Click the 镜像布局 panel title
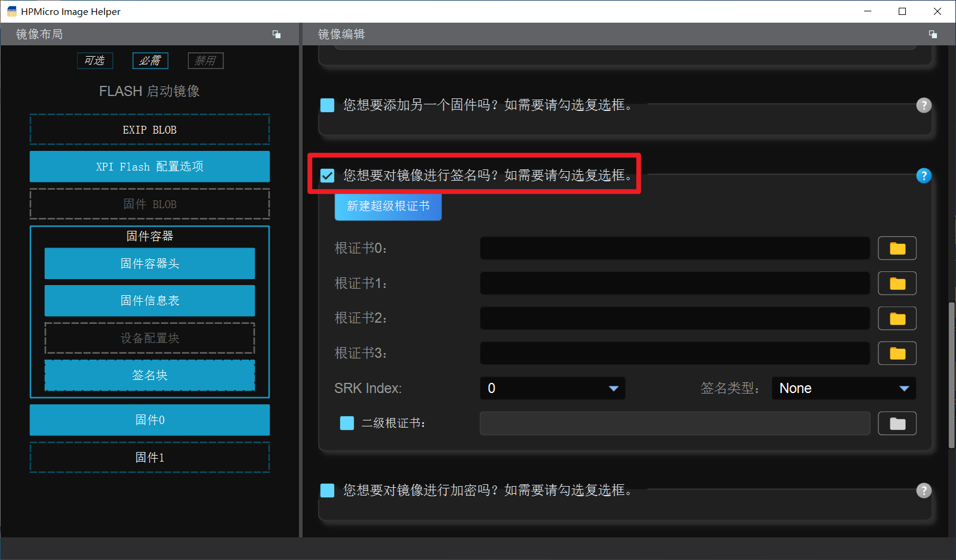 coord(39,34)
